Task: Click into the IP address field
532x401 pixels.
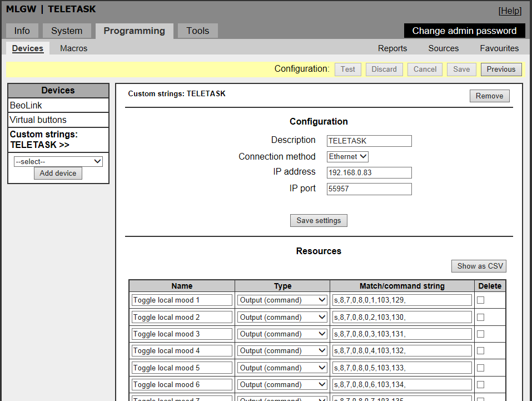Action: coord(369,172)
